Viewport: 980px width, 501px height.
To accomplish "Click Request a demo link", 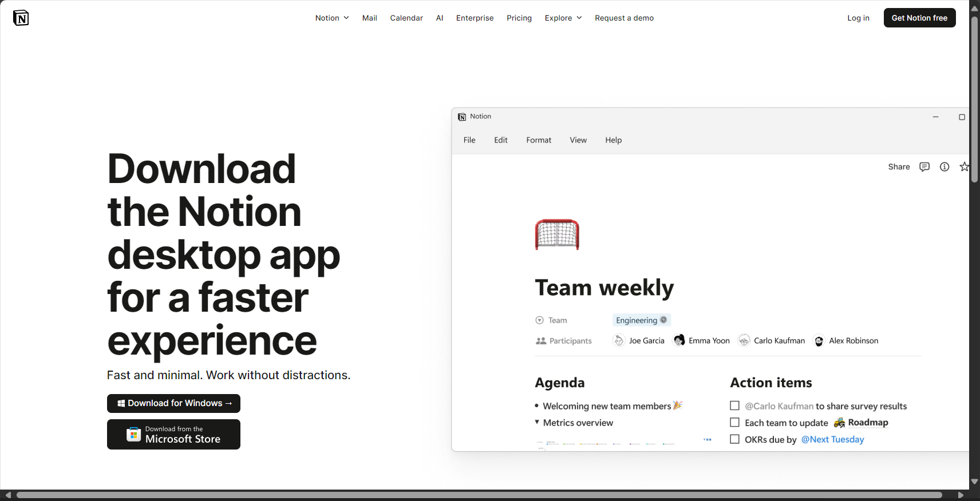I will pos(624,18).
